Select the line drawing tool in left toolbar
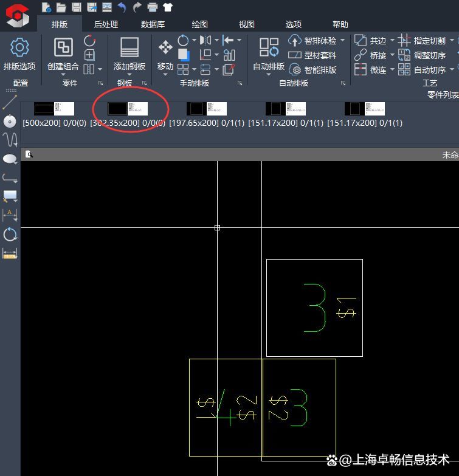Viewport: 459px width, 476px height. pos(10,102)
